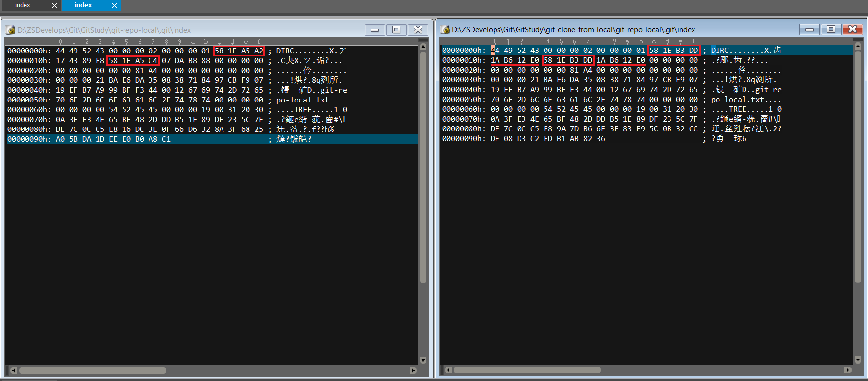Click right arrow of left window horizontal scrollbar
This screenshot has height=381, width=868.
pos(414,370)
